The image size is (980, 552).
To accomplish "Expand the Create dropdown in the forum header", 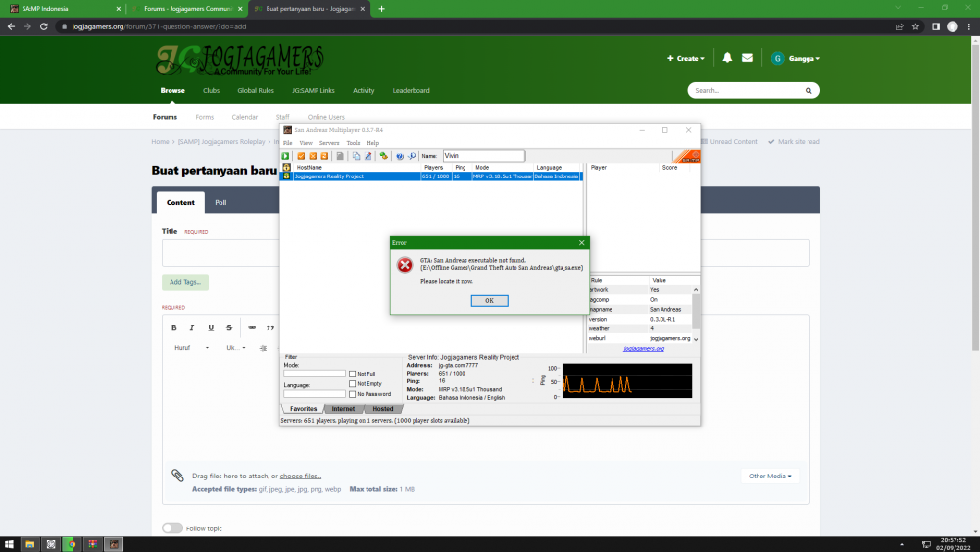I will point(686,58).
